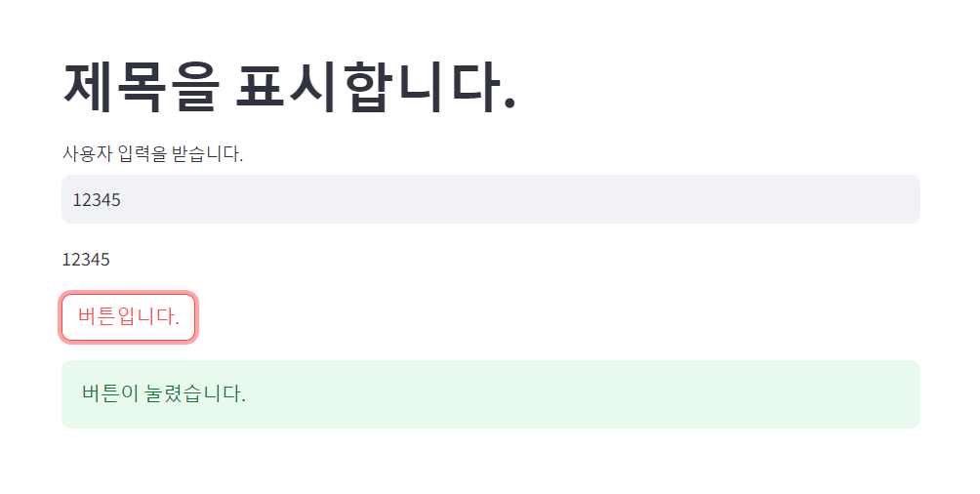The image size is (980, 494).
Task: Select the page title 제목을 표시합니다.
Action: pos(289,88)
